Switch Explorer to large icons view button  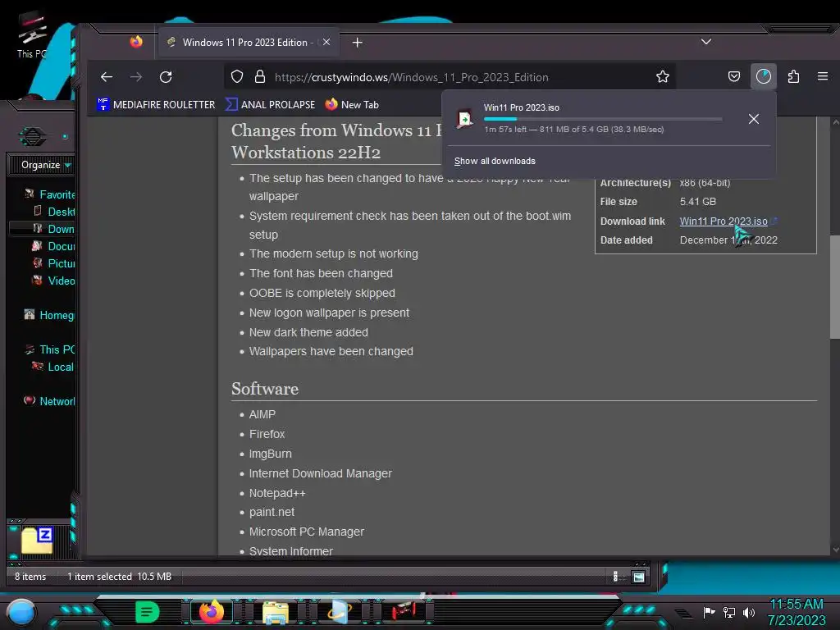pos(638,577)
